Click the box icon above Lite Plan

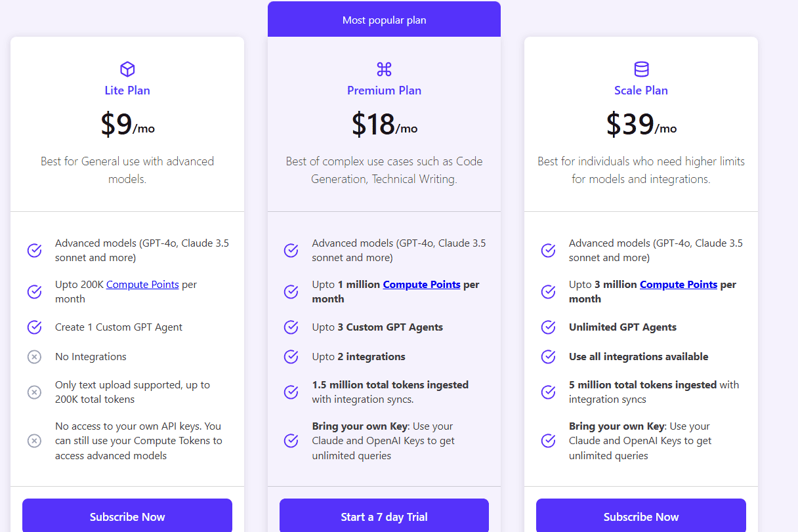127,68
